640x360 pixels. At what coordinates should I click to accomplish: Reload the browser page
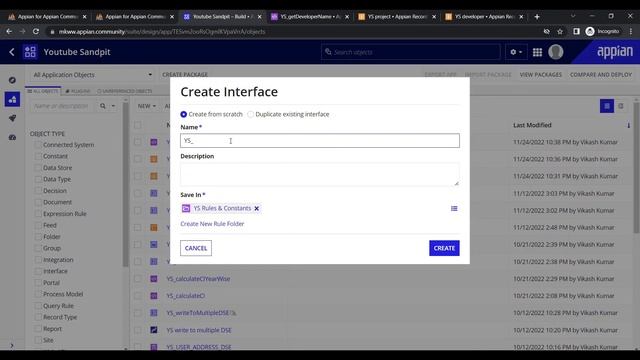(36, 31)
